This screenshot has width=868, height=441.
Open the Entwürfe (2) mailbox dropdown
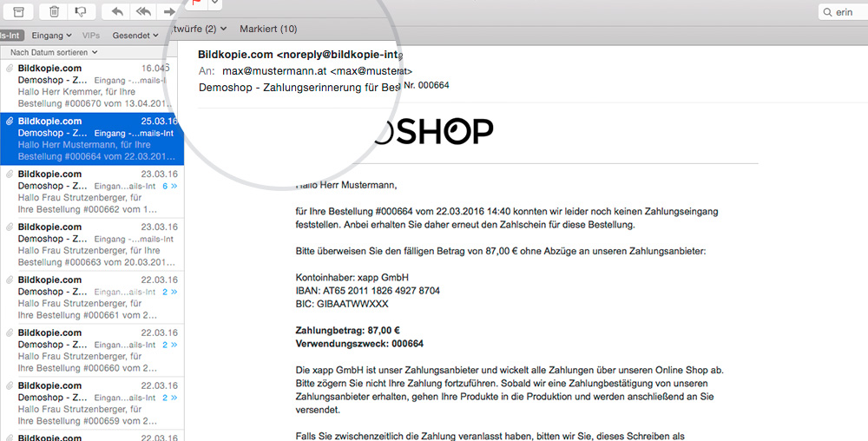coord(200,29)
